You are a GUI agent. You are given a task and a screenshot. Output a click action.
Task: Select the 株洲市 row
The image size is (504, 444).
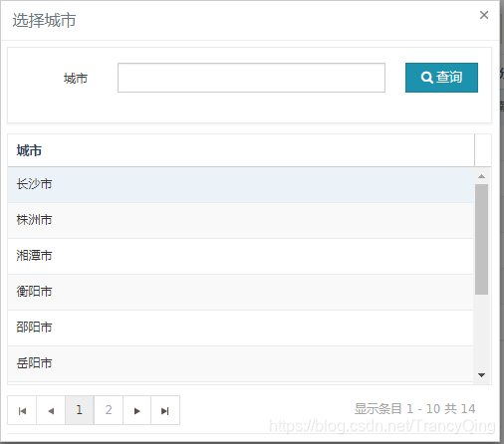(x=240, y=220)
